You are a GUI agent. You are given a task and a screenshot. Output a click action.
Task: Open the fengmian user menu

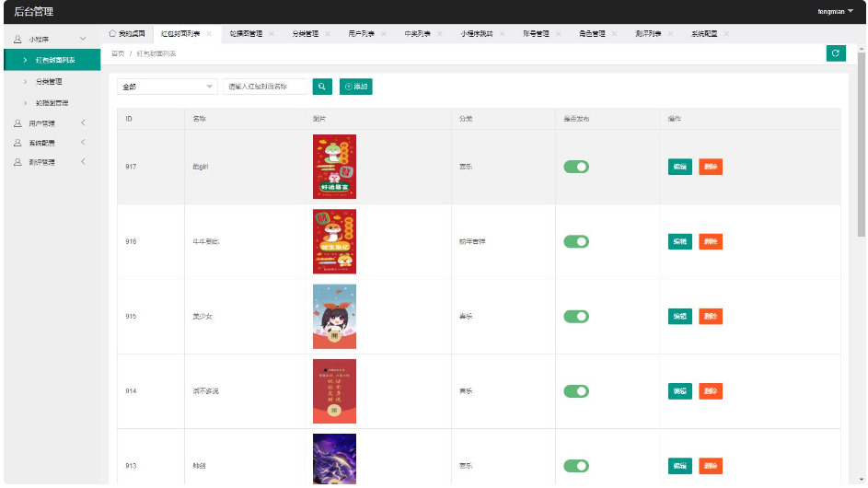tap(836, 12)
